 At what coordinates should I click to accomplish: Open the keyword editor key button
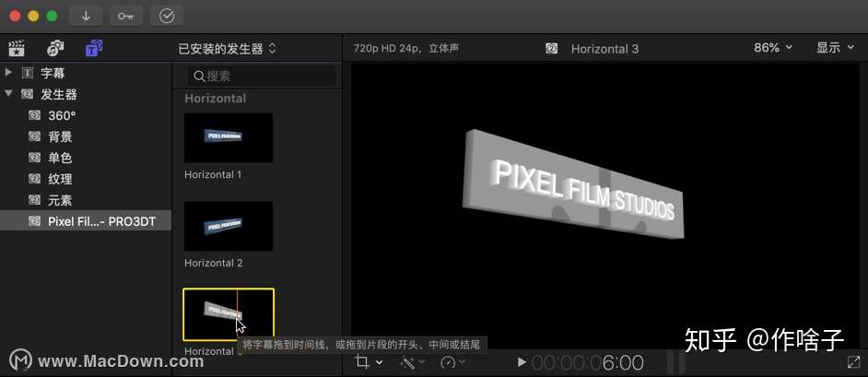tap(126, 16)
